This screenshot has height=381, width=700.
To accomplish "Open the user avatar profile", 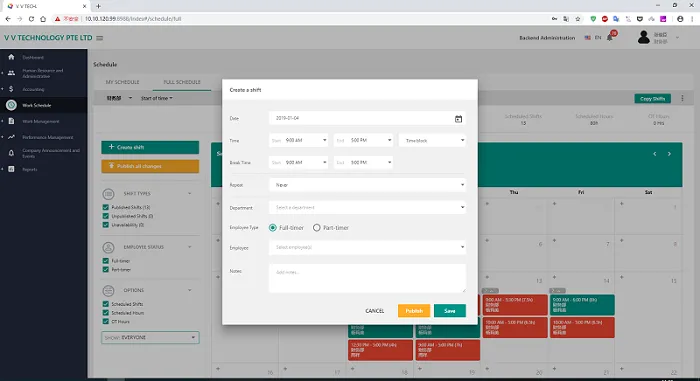I will coord(643,38).
